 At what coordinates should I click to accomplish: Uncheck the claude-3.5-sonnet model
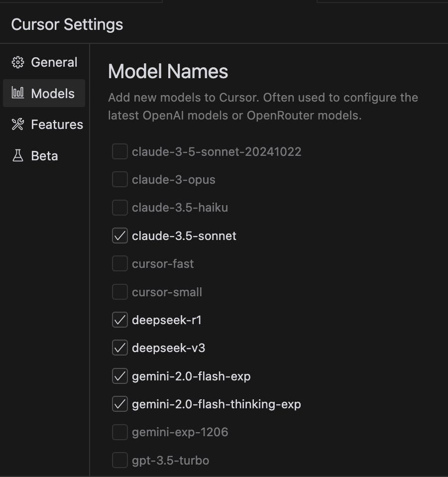pyautogui.click(x=119, y=236)
